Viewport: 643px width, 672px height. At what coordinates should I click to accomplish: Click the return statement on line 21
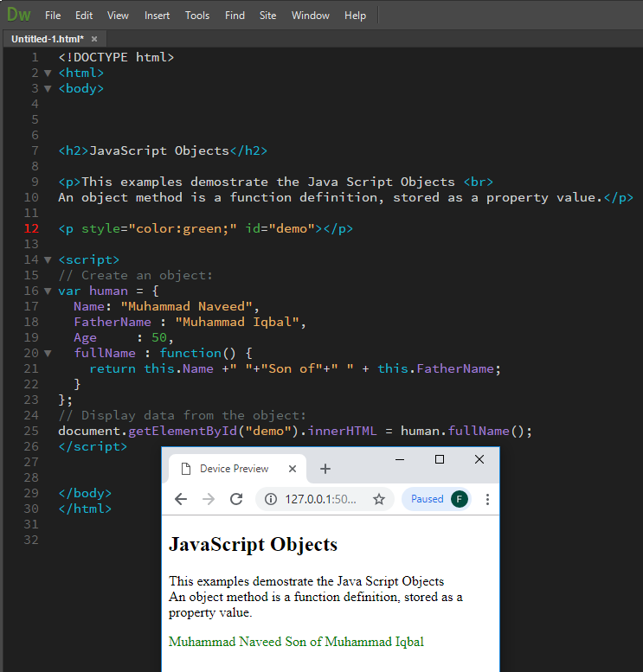[295, 369]
